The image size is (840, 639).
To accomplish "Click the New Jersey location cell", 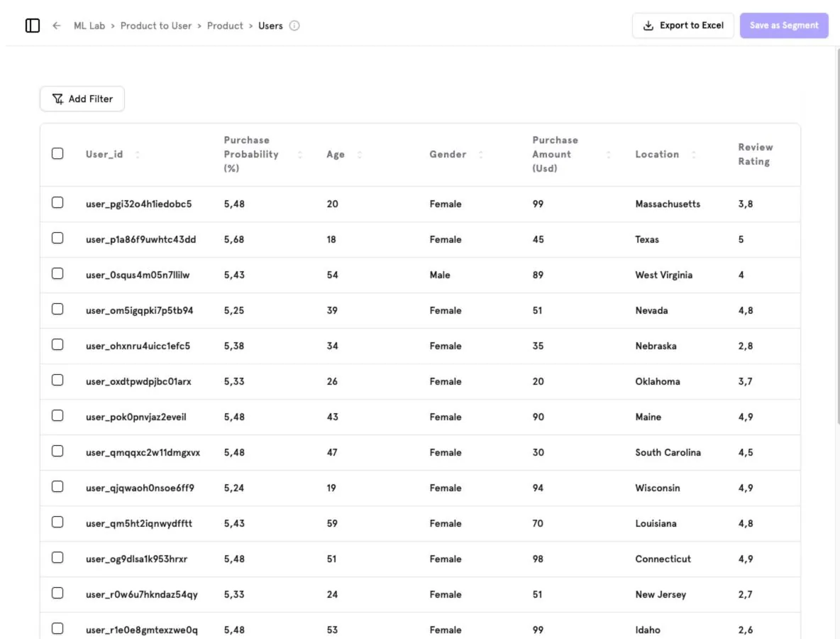I will [x=661, y=594].
